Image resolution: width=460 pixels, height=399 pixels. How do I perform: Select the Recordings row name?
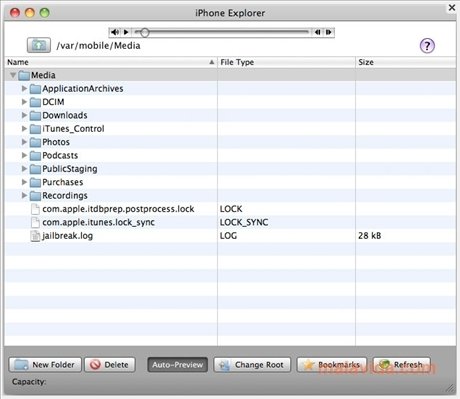[65, 196]
